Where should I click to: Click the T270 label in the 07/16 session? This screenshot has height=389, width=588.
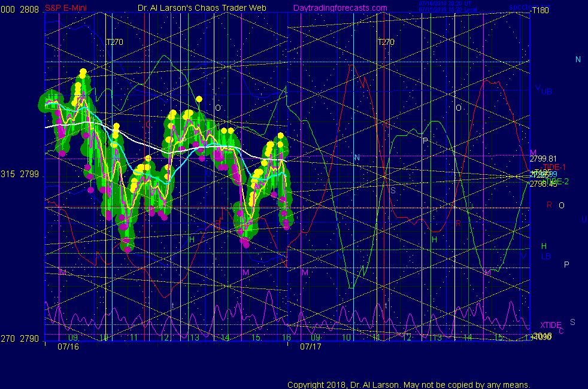(x=115, y=42)
